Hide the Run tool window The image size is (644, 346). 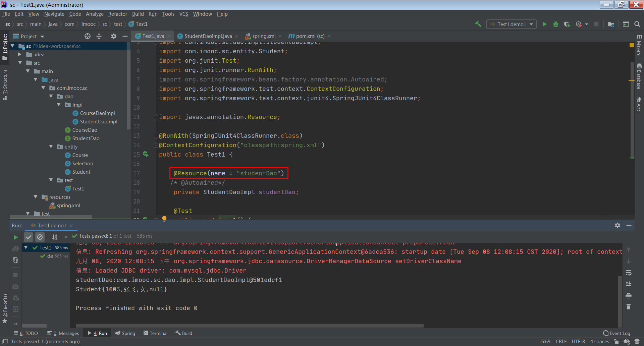tap(629, 225)
